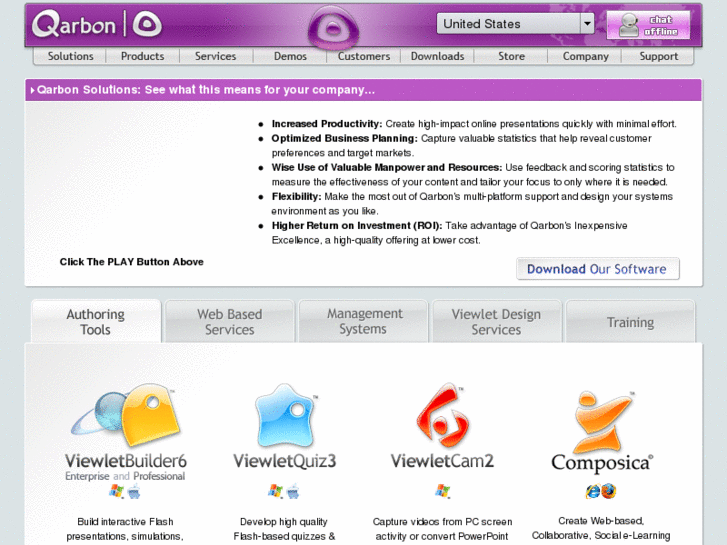The width and height of the screenshot is (727, 545).
Task: Click 'Enterprise and Professional' subtitle text
Action: (x=125, y=476)
